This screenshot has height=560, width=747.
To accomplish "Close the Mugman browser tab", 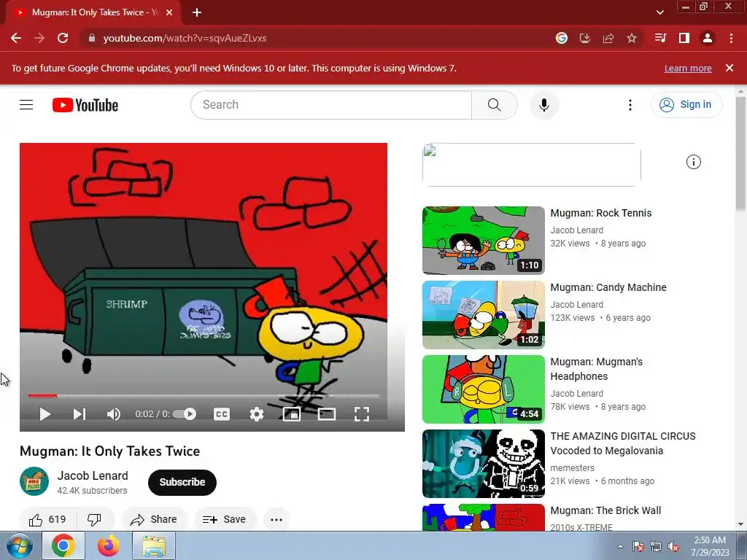I will click(169, 12).
